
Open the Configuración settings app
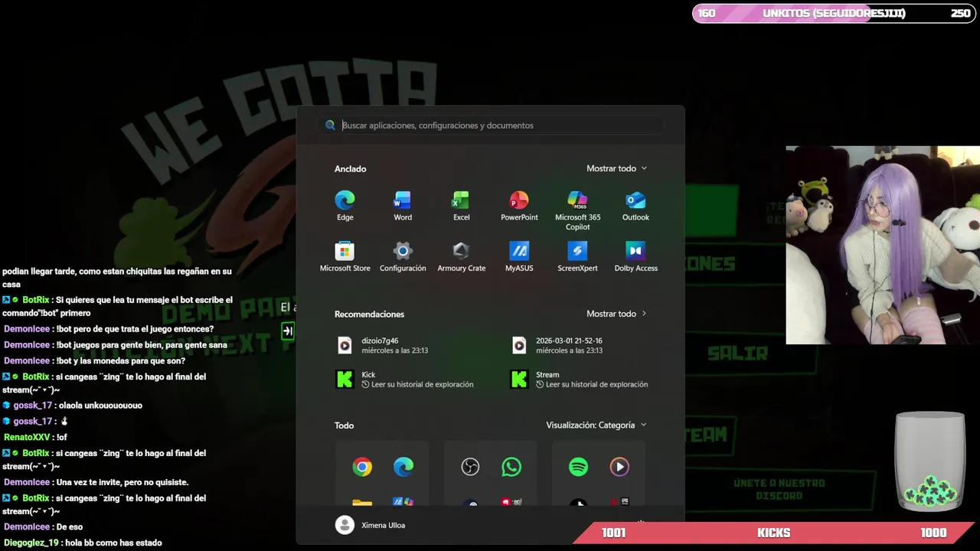(x=403, y=257)
